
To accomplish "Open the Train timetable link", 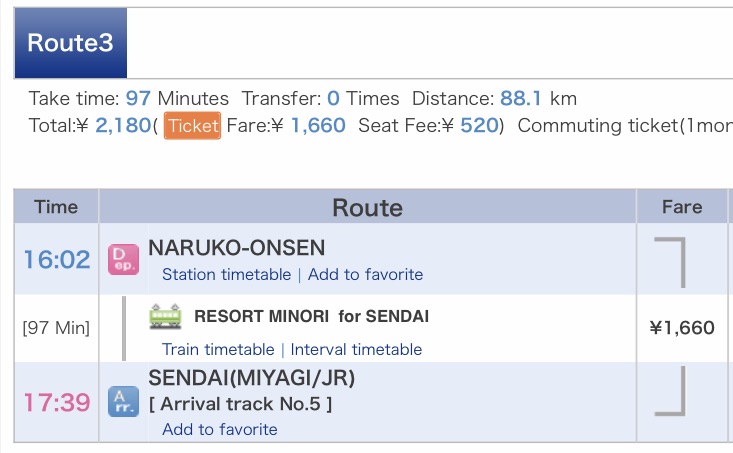I will point(218,349).
